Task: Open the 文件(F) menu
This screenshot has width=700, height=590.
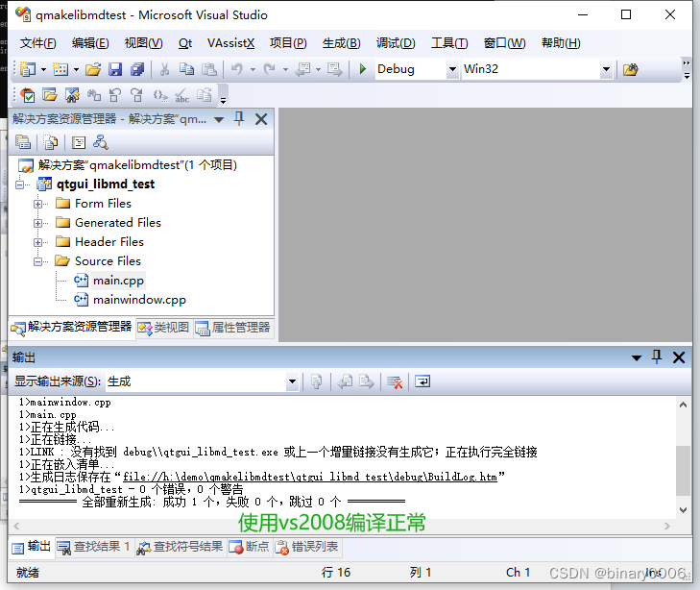Action: [x=38, y=43]
